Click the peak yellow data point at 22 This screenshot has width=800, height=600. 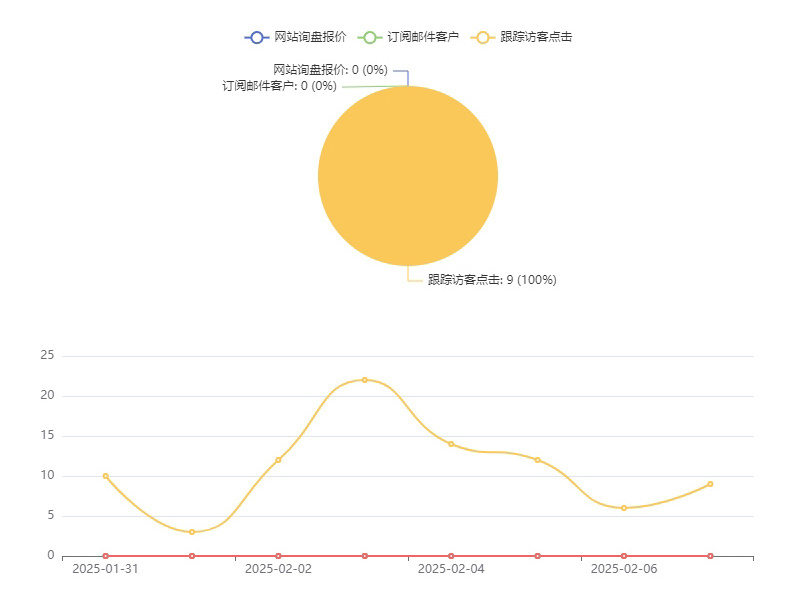[x=364, y=380]
